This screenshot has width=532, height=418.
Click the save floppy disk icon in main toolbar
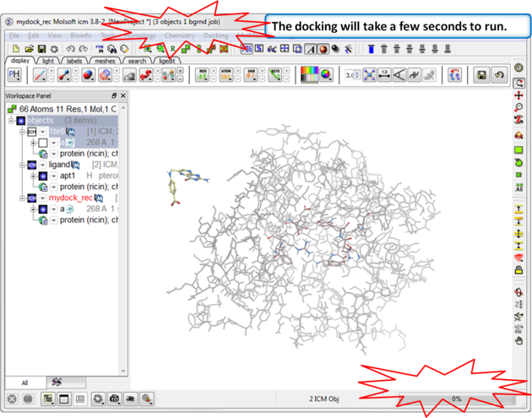pos(41,49)
